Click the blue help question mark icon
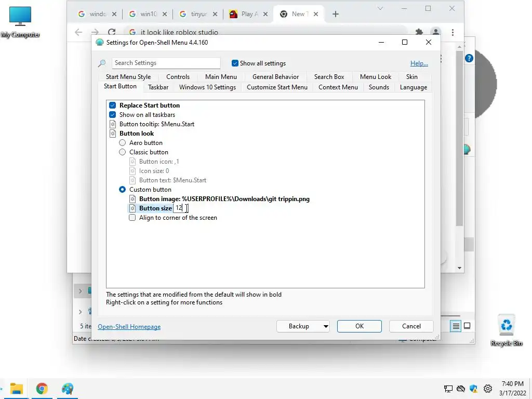Screen dimensions: 532x399 click(x=469, y=58)
